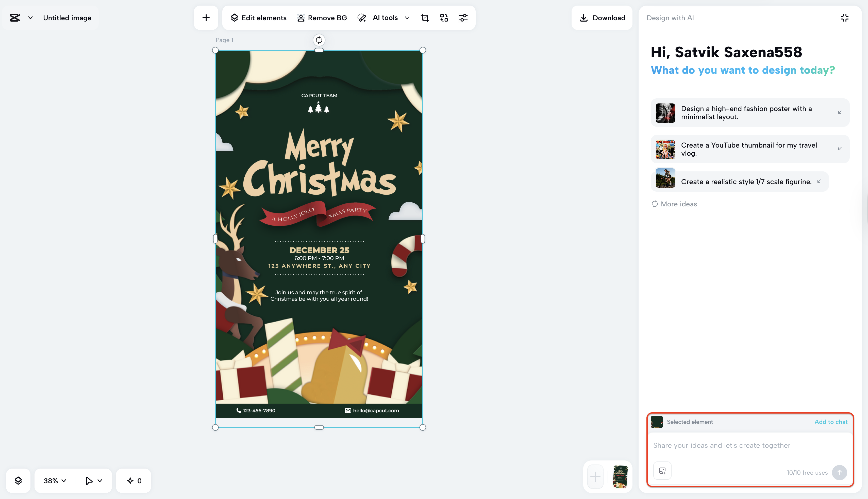
Task: Click the adjust sliders icon in toolbar
Action: [x=463, y=18]
